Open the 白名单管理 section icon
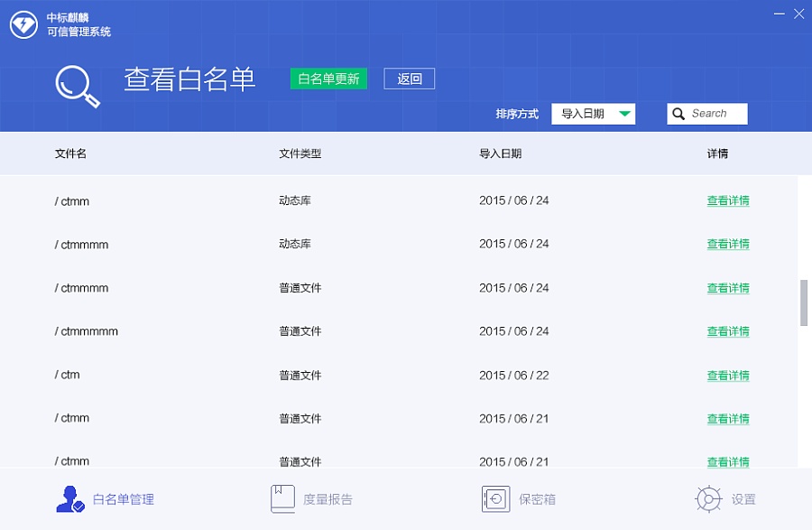Image resolution: width=812 pixels, height=530 pixels. tap(70, 499)
